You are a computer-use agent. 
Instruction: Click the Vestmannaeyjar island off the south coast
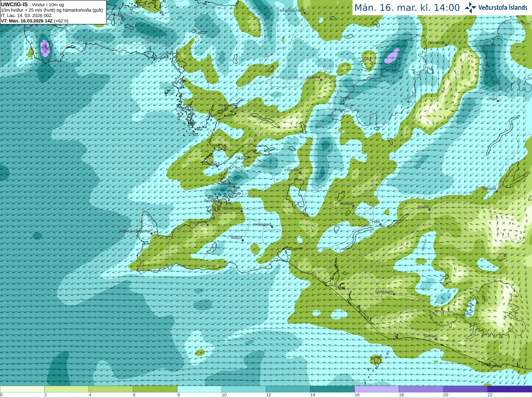(376, 361)
